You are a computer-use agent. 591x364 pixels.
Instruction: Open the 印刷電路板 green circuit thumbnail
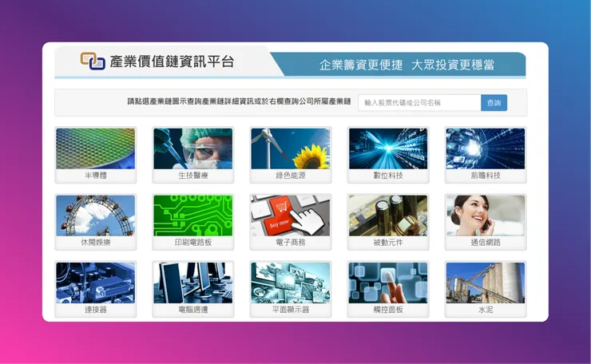193,216
